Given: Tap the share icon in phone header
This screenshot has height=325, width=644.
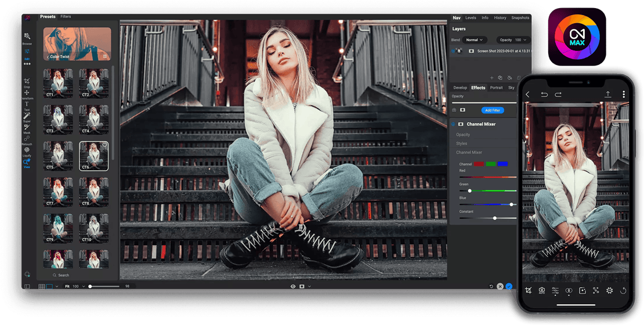Looking at the screenshot, I should pyautogui.click(x=607, y=94).
